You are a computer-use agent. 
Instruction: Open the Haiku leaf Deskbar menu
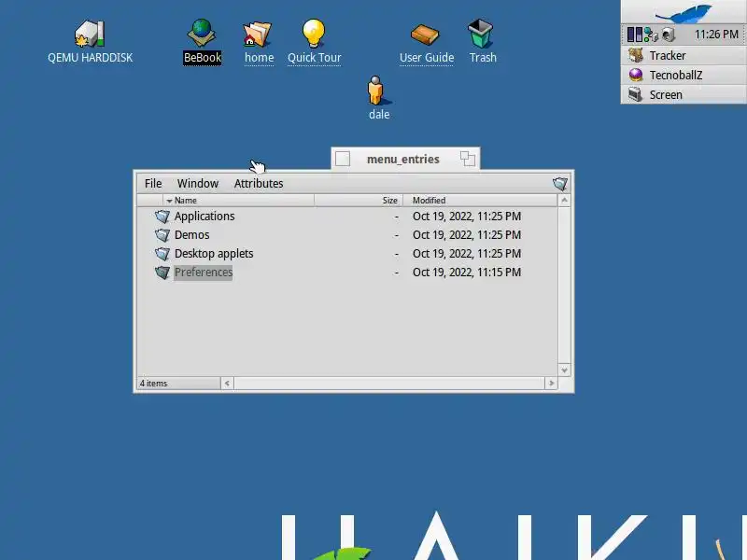(x=684, y=12)
